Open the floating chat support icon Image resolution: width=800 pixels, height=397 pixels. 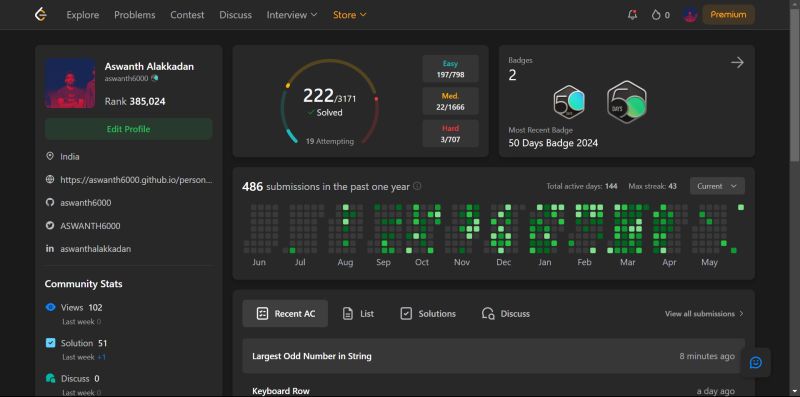click(x=756, y=362)
